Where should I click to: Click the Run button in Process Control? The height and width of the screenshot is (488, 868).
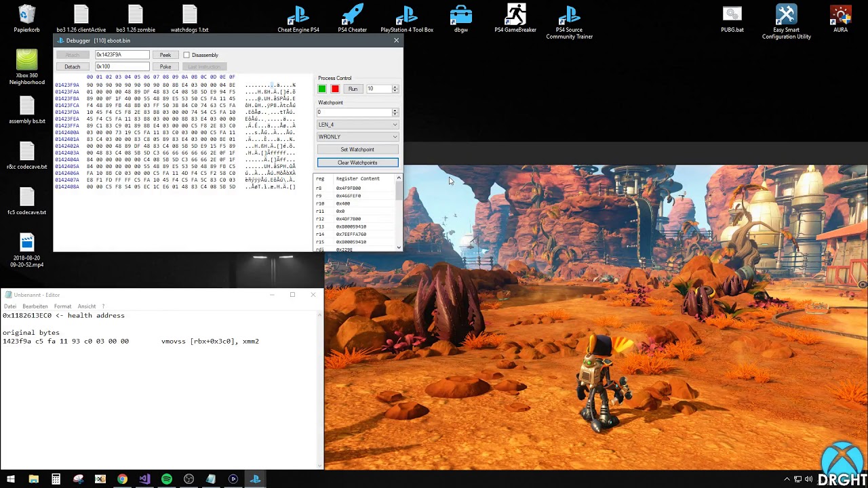point(353,89)
